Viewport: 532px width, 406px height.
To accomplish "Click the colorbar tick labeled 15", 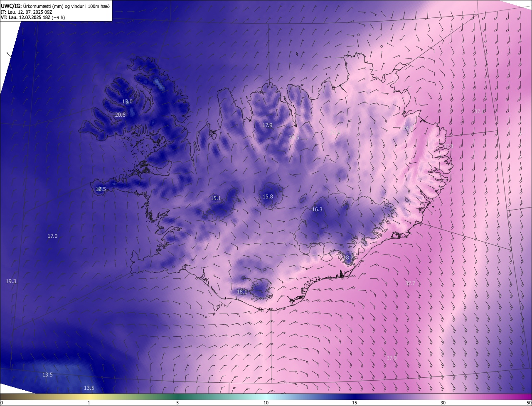I will point(355,403).
